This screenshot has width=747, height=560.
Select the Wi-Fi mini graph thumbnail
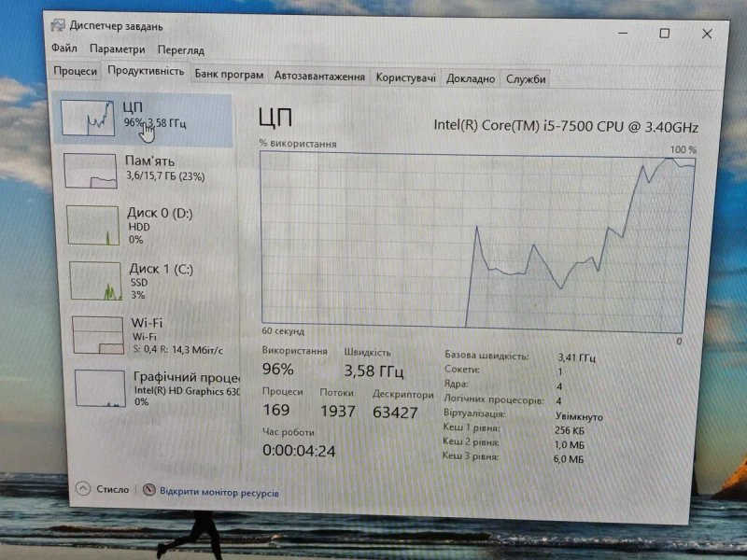coord(98,335)
